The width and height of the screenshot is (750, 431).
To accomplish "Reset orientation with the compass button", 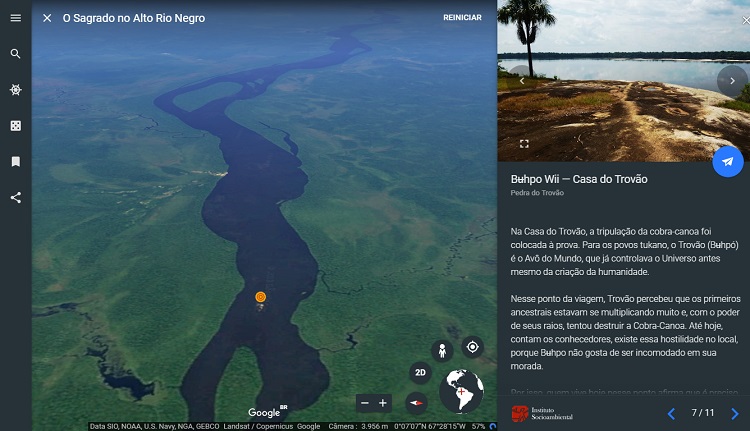I will (x=417, y=402).
